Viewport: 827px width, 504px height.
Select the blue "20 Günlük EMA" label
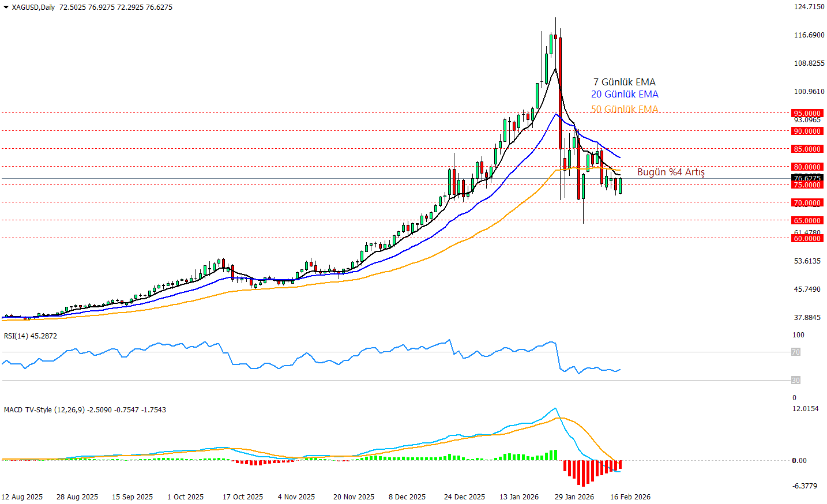click(624, 94)
